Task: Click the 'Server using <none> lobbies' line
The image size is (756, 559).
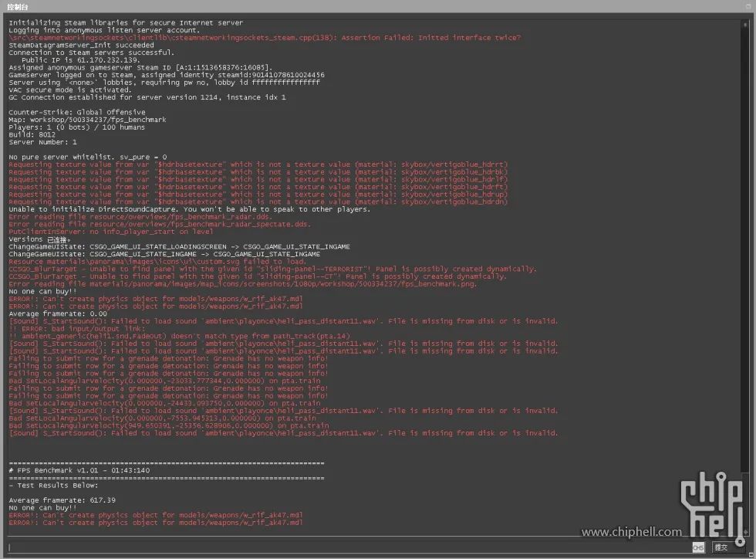Action: tap(164, 82)
